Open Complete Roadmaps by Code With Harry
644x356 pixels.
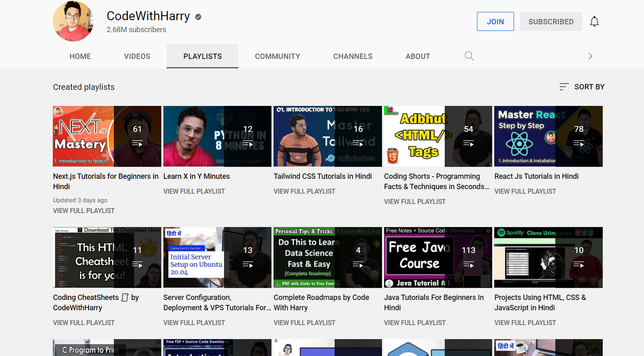(321, 302)
